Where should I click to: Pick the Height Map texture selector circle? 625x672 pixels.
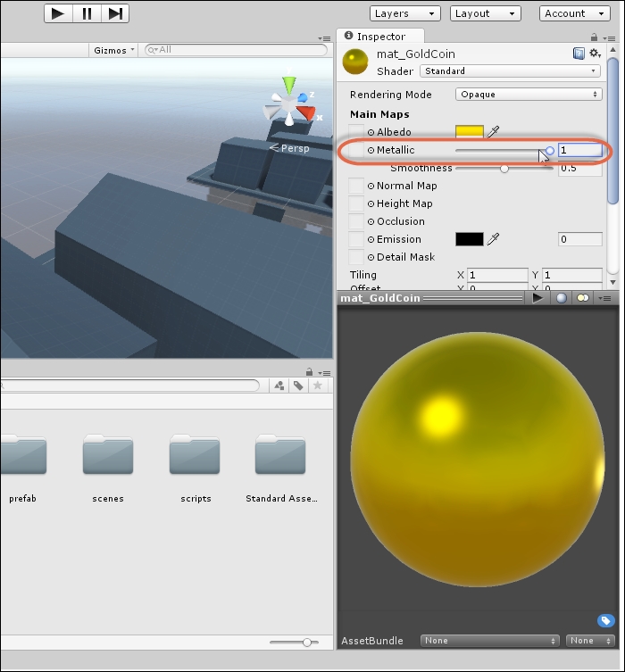(371, 204)
